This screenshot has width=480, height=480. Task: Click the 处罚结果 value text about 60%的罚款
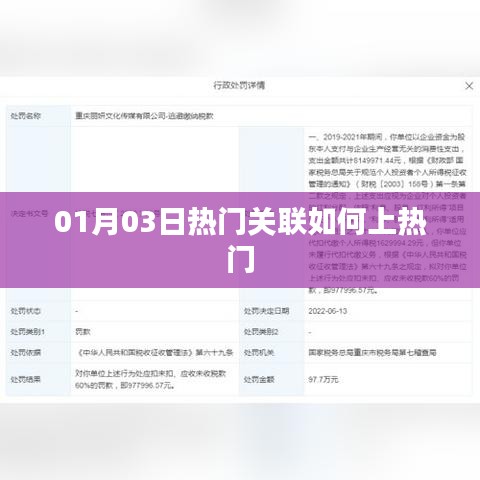coord(151,379)
